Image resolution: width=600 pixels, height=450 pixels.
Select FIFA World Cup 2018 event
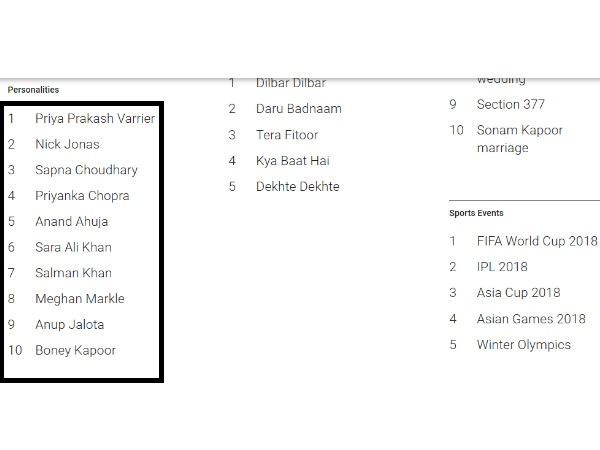537,241
